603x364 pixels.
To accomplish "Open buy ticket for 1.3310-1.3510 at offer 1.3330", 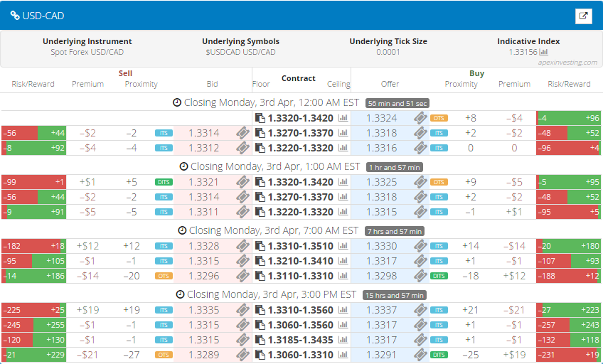I will 420,246.
